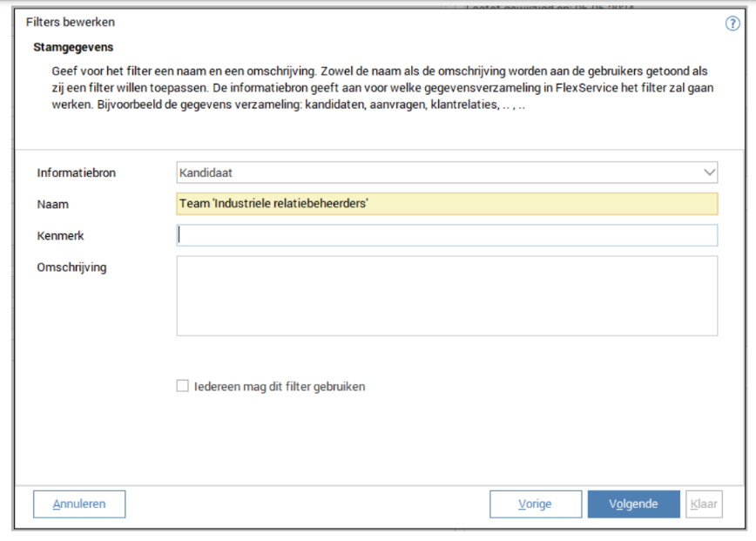Expand the Informatiebron dropdown arrow

[709, 172]
